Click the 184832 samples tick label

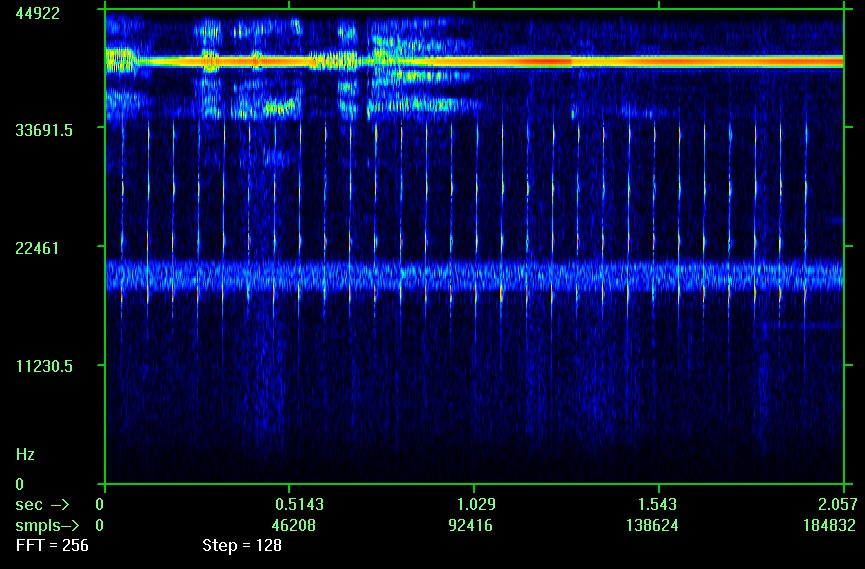(829, 525)
